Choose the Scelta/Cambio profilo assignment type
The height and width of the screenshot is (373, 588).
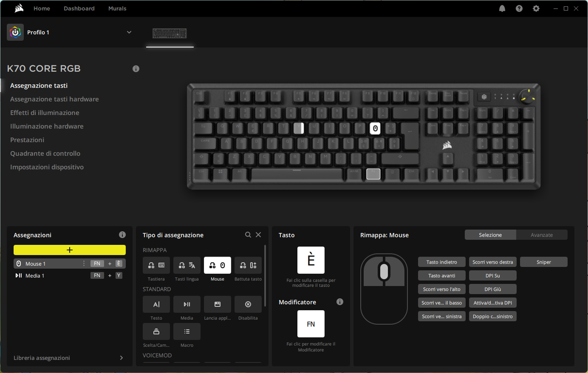click(156, 331)
